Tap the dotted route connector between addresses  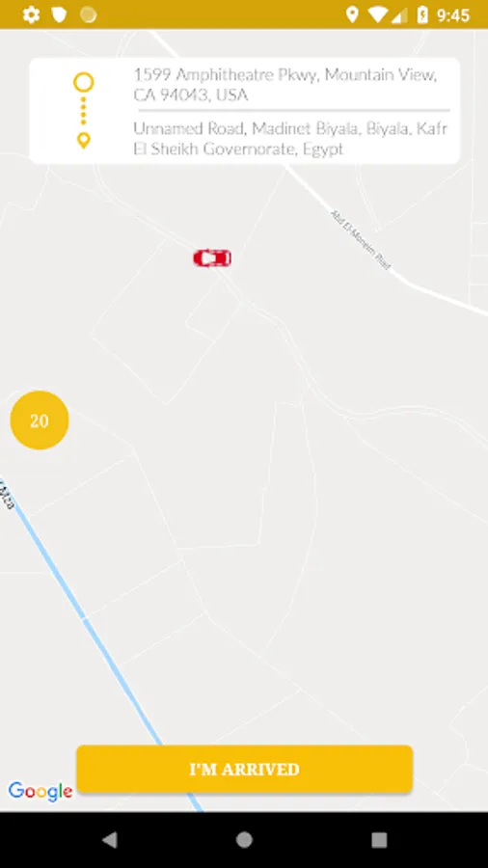(x=84, y=111)
